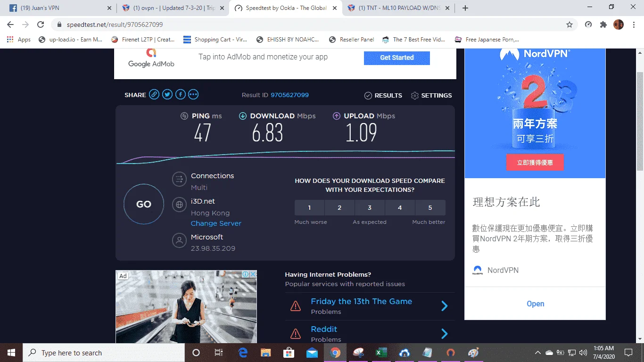Viewport: 644px width, 362px height.
Task: Go back to the previous page
Action: [x=10, y=25]
